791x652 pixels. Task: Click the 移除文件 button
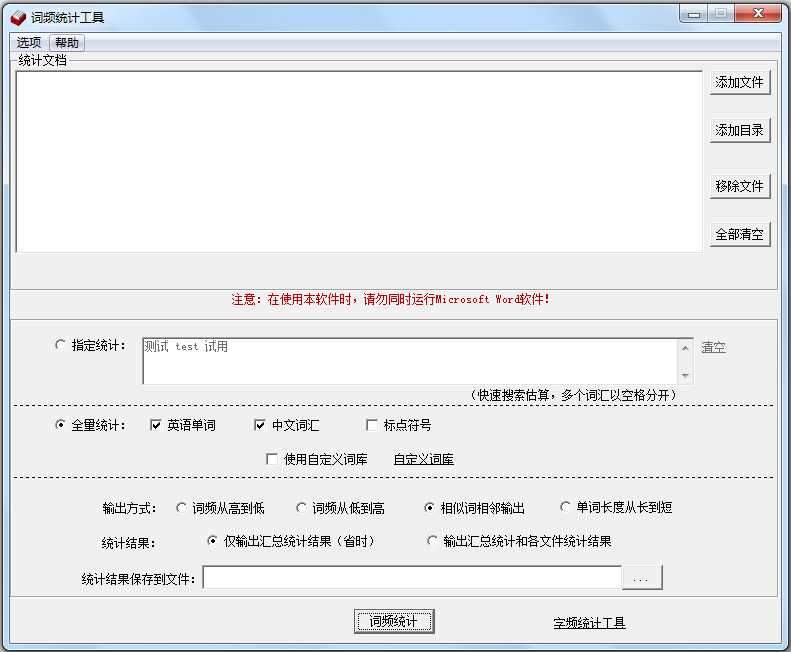pyautogui.click(x=740, y=186)
